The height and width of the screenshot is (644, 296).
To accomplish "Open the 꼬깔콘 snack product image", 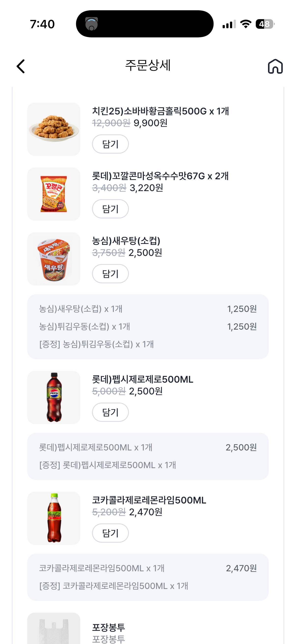I will 54,194.
